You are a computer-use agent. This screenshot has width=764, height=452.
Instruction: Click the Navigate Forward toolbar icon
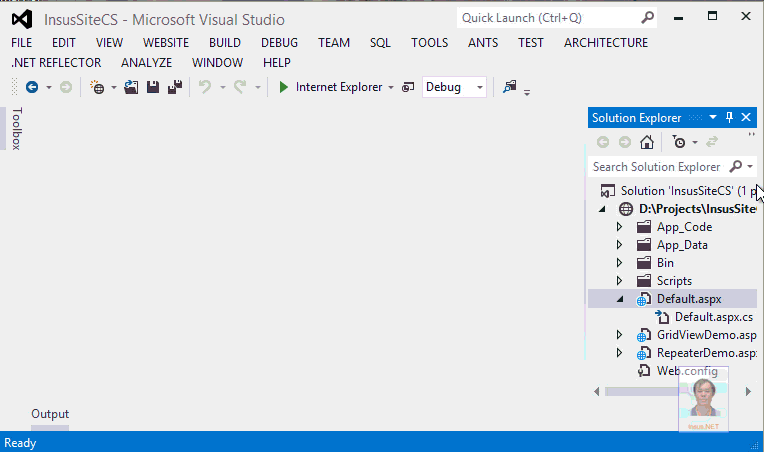66,87
